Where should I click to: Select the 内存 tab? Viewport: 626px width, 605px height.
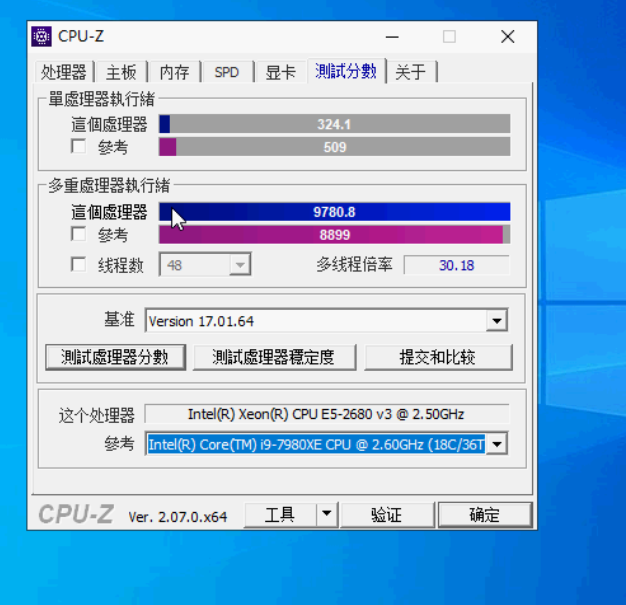(x=174, y=72)
